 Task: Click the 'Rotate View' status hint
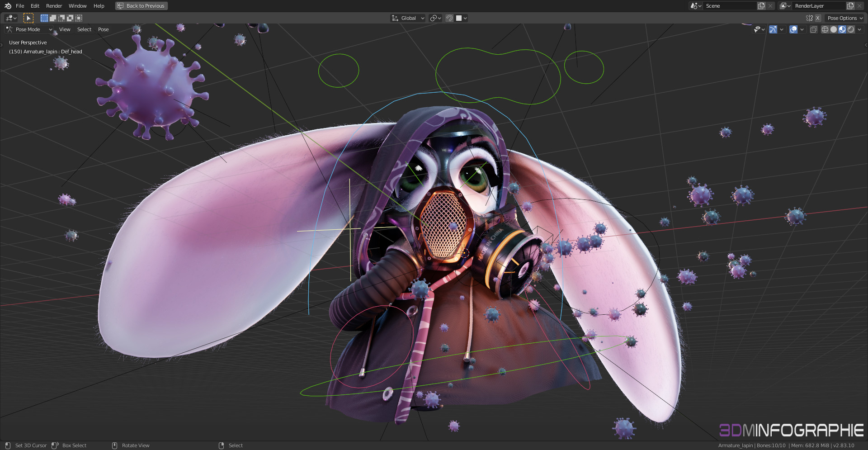click(x=136, y=445)
